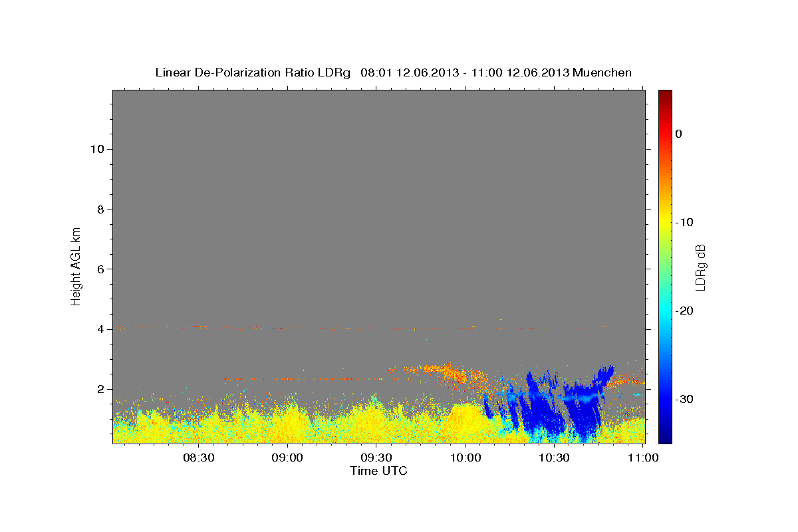
Task: Click the colorbar value 0
Action: 679,134
